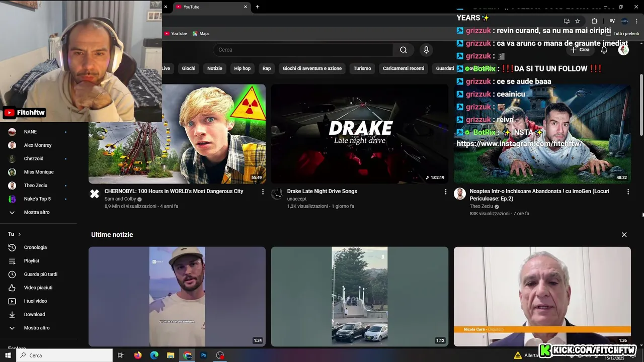The width and height of the screenshot is (644, 362).
Task: Open Playlist in the sidebar
Action: click(x=31, y=261)
